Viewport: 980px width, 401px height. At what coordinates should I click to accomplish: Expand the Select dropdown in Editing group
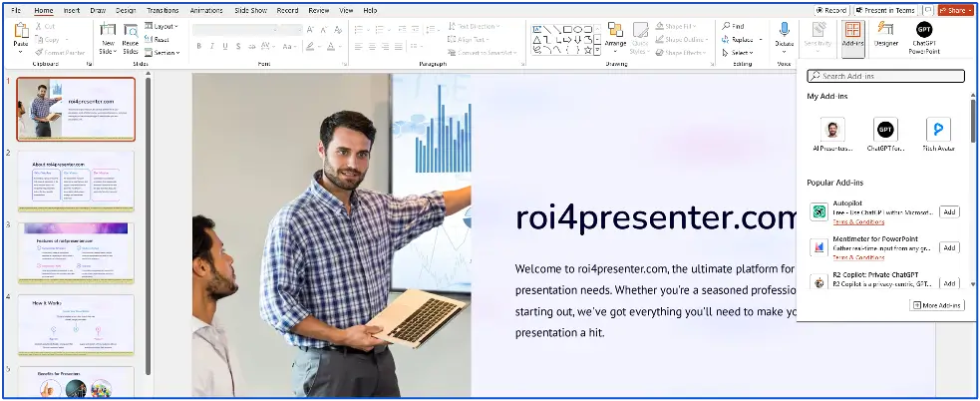(742, 52)
